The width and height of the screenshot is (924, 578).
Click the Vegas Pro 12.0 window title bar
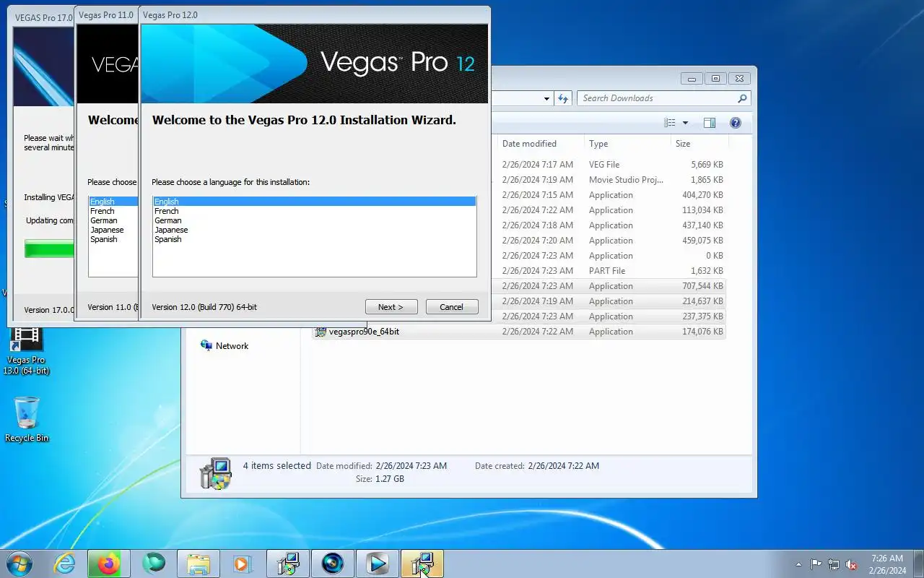[315, 15]
